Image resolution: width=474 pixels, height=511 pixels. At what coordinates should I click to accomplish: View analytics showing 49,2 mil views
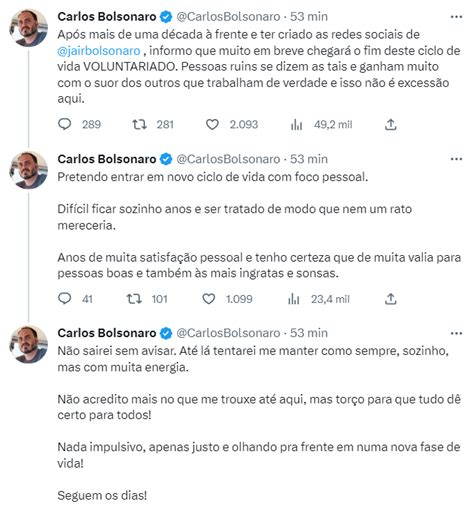[x=296, y=125]
